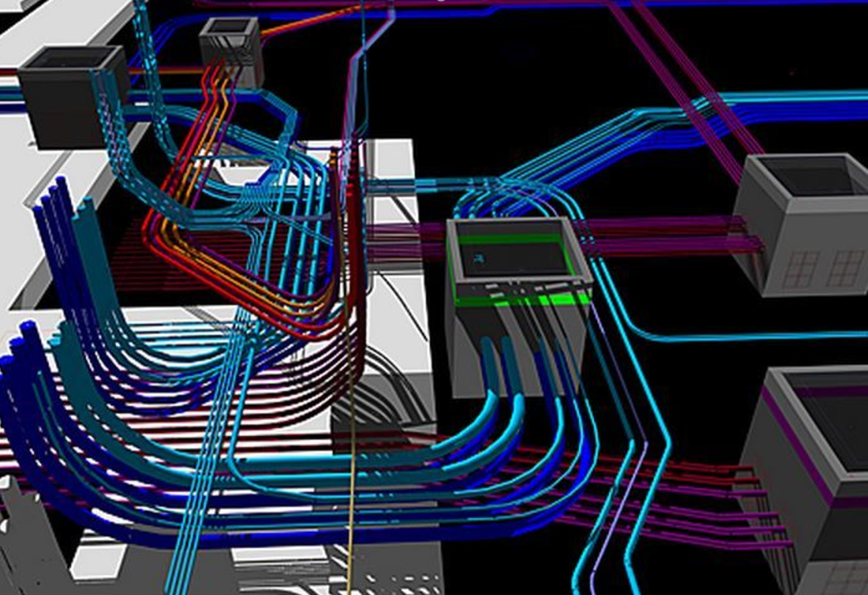The height and width of the screenshot is (595, 868).
Task: Select the large dark box at upper left
Action: 73,97
